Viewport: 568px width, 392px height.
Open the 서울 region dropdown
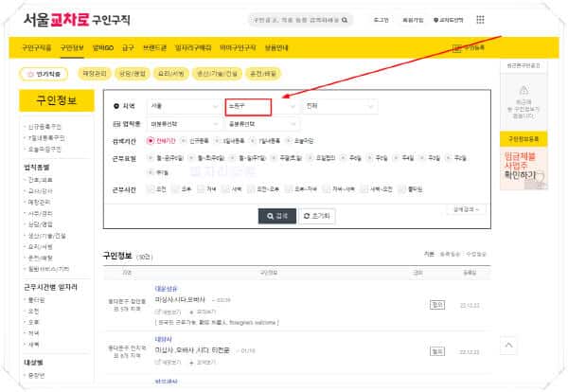tap(184, 106)
